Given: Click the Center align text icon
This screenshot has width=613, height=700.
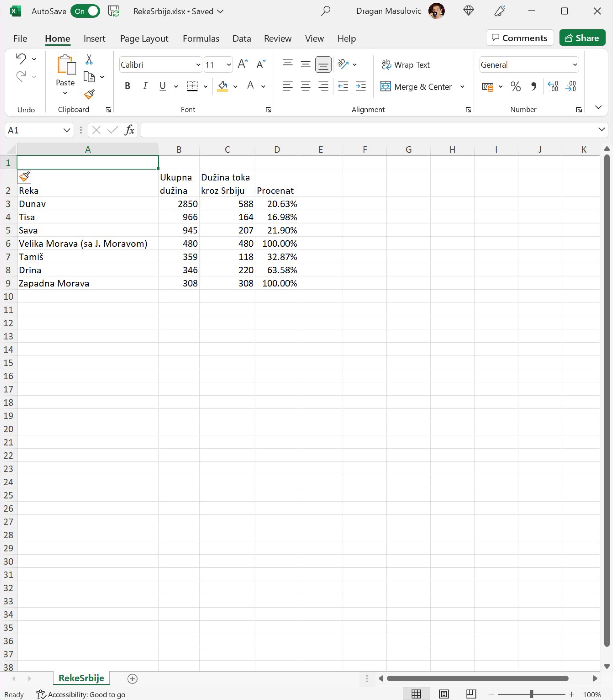Looking at the screenshot, I should tap(305, 86).
